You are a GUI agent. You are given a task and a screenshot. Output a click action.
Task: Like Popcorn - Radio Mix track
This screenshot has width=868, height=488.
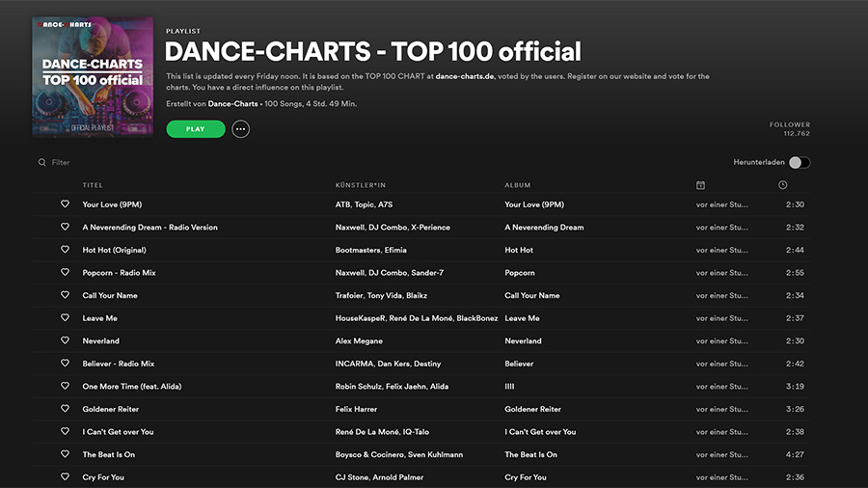point(65,272)
